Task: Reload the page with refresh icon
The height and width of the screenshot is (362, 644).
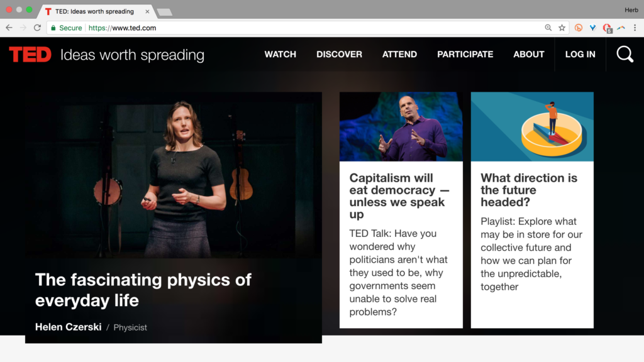Action: (37, 28)
